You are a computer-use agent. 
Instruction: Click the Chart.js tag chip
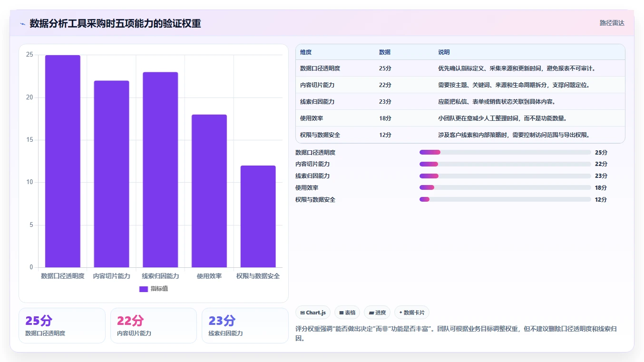click(312, 313)
